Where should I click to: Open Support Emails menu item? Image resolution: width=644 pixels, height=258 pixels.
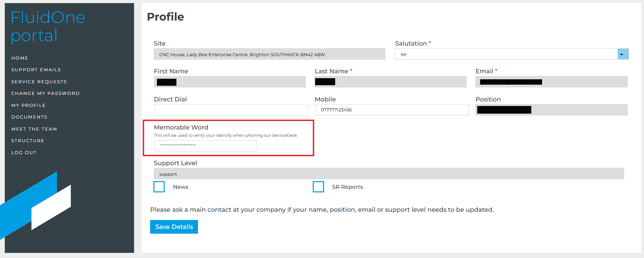pyautogui.click(x=36, y=70)
